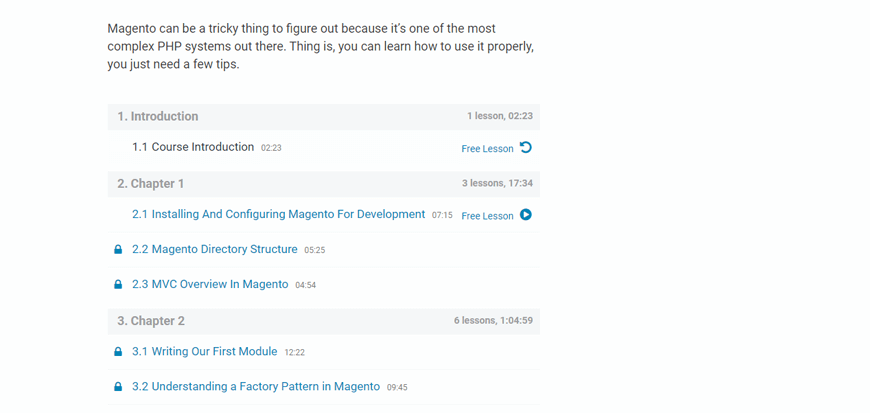Open lesson 3.1 Writing Our First Module
This screenshot has width=870, height=413.
(x=204, y=352)
